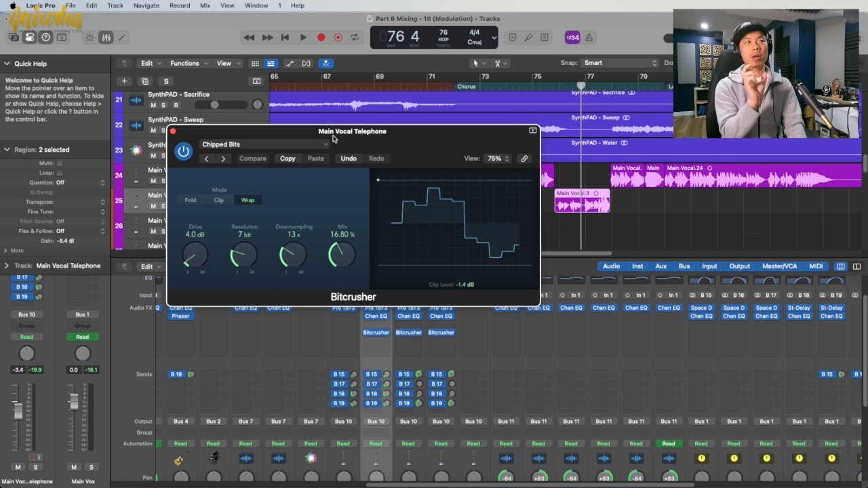Open the LCD display mode dropdown arrow
Viewport: 868px width, 488px height.
[494, 38]
